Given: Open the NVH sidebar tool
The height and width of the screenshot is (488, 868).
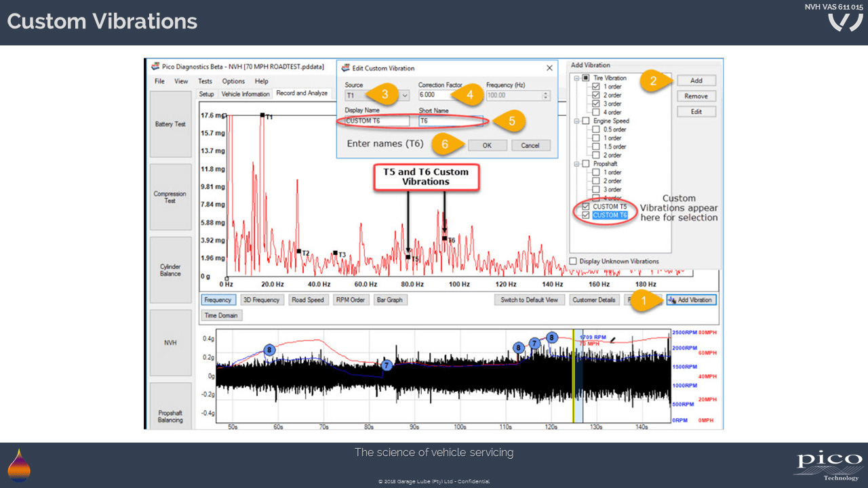Looking at the screenshot, I should pyautogui.click(x=171, y=343).
